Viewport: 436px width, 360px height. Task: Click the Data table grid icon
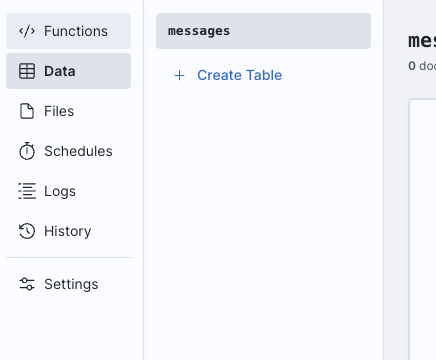pyautogui.click(x=27, y=71)
